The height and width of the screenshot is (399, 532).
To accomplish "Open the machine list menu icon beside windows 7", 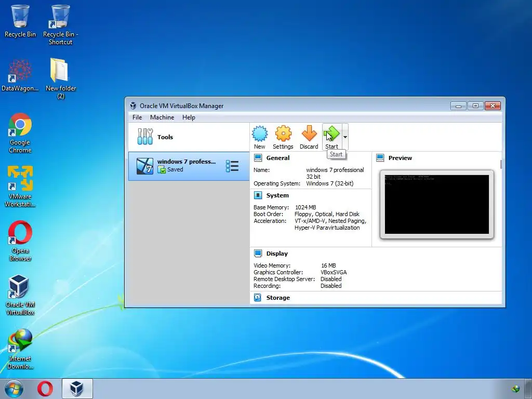I will [232, 166].
